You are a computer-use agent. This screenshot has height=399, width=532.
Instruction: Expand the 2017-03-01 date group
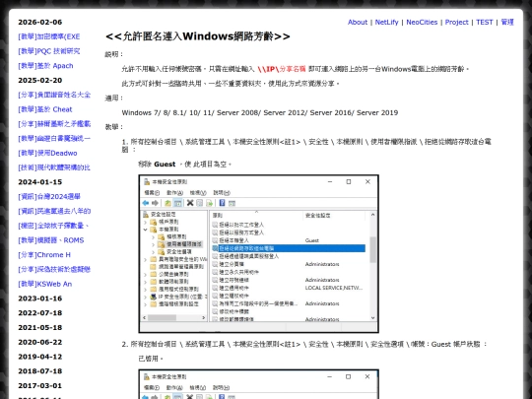[x=40, y=386]
